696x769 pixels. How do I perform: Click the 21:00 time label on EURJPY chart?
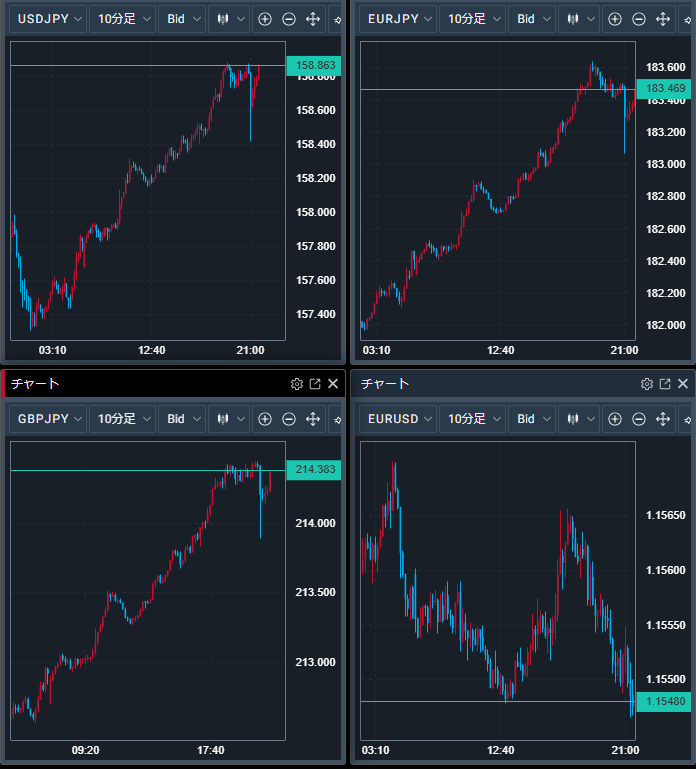coord(624,350)
